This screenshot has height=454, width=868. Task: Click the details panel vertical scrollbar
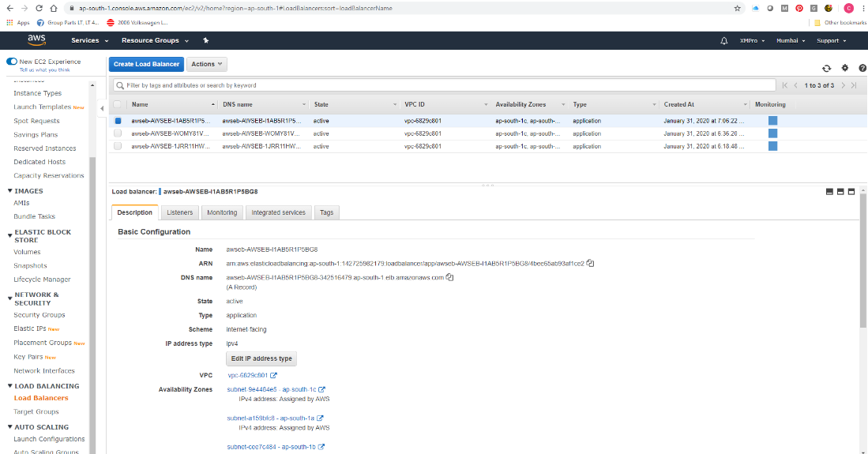click(863, 261)
